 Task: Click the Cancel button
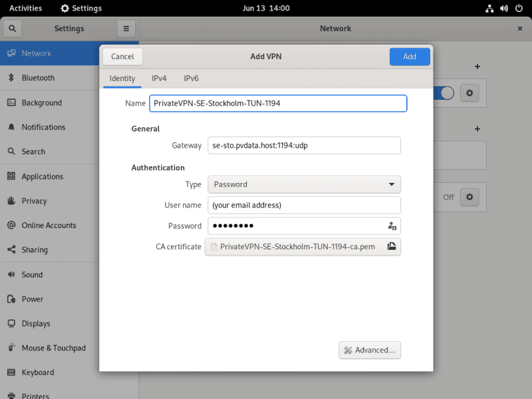pos(122,57)
